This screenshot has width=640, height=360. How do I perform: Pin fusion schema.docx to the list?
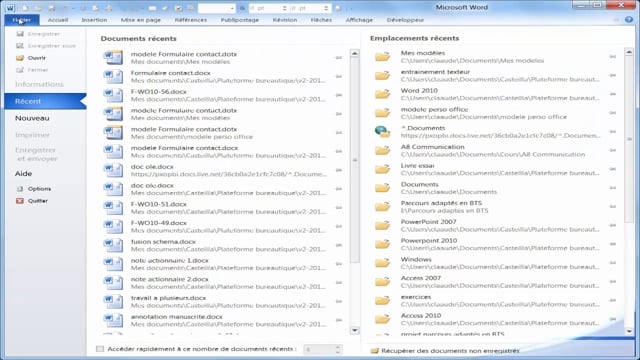point(339,245)
